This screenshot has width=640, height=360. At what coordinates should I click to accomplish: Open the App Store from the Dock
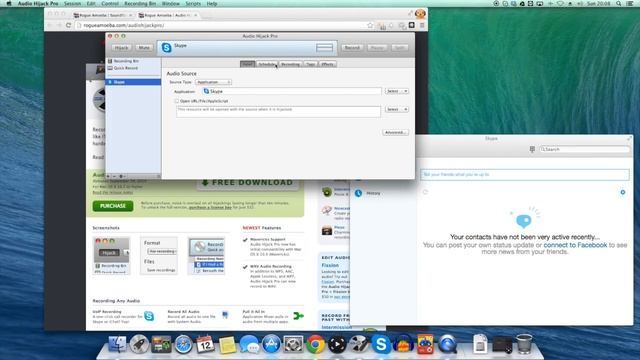271,344
